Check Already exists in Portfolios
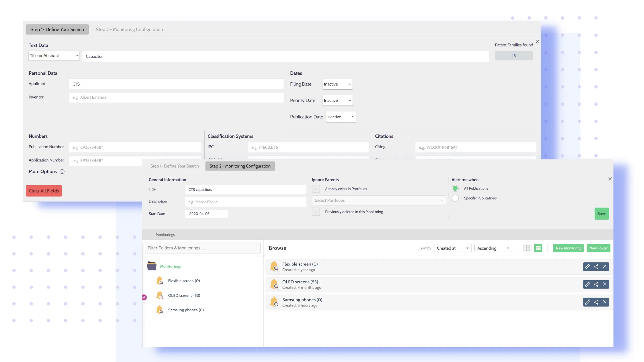 click(316, 189)
